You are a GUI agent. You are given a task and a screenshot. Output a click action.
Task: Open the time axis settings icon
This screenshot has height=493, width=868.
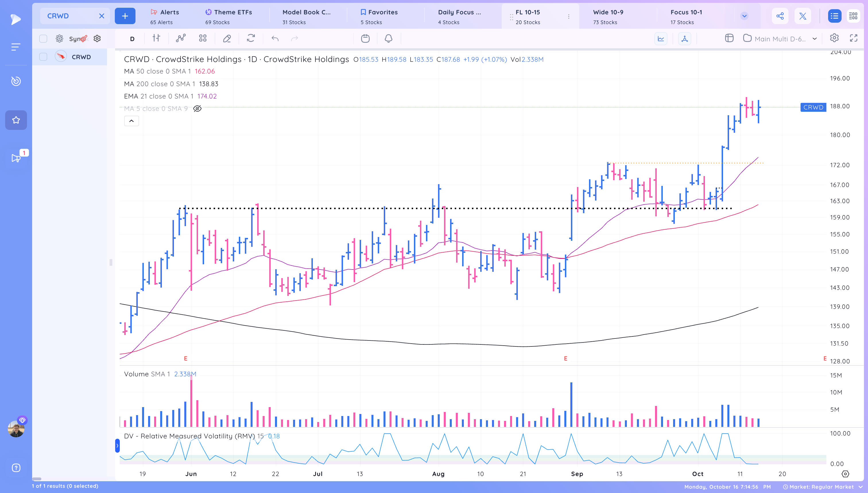(845, 474)
